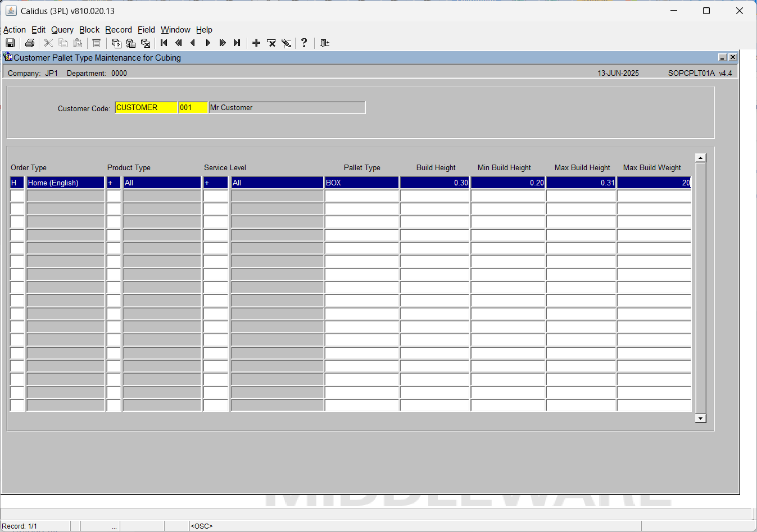Click the Help question mark icon
Screen dimensions: 757x532
coord(304,43)
